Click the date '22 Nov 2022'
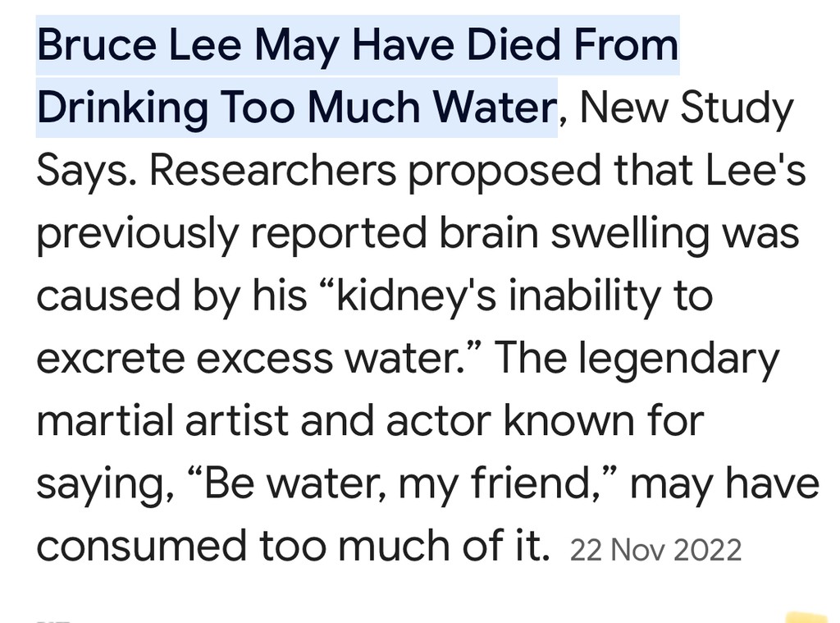 coord(655,549)
